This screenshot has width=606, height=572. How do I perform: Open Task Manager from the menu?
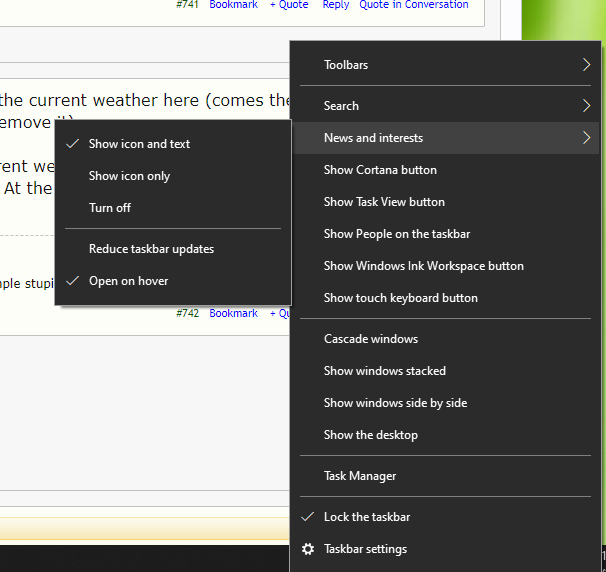[360, 476]
